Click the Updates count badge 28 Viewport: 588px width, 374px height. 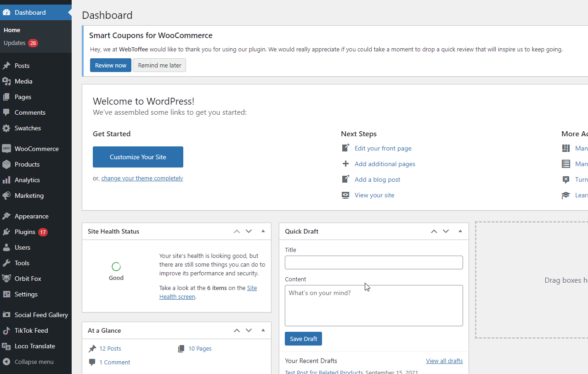pyautogui.click(x=33, y=43)
